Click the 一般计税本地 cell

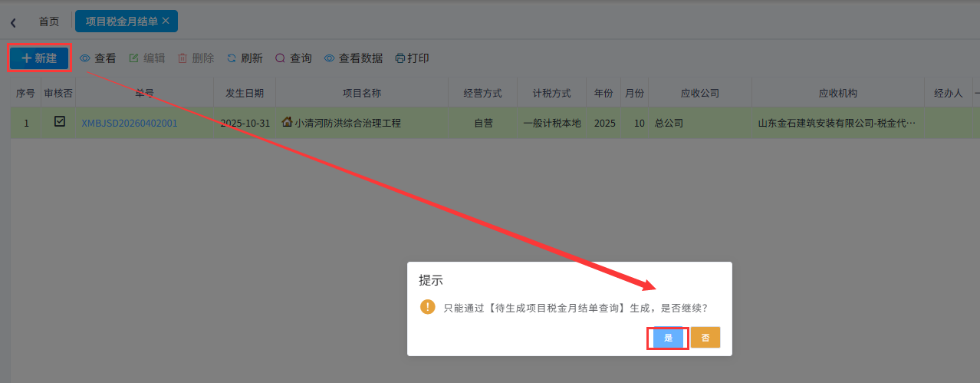pyautogui.click(x=552, y=123)
